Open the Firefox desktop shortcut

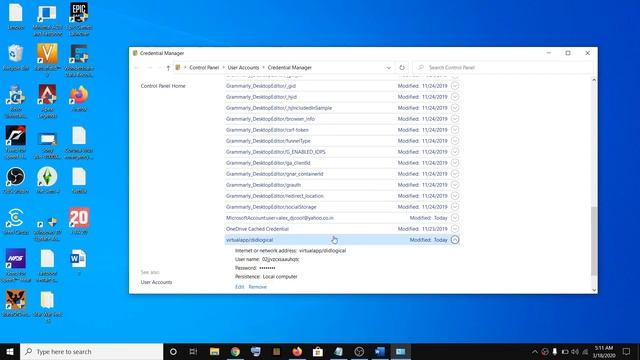click(79, 98)
